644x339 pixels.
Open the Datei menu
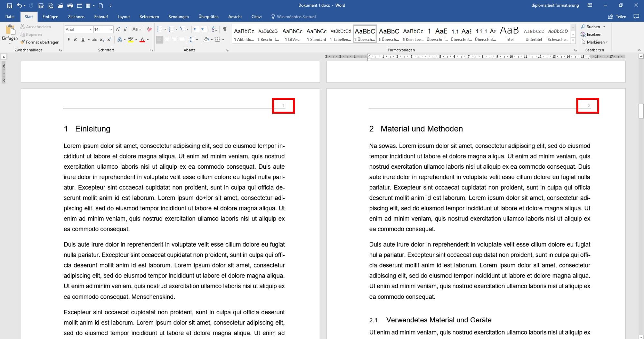pyautogui.click(x=10, y=17)
